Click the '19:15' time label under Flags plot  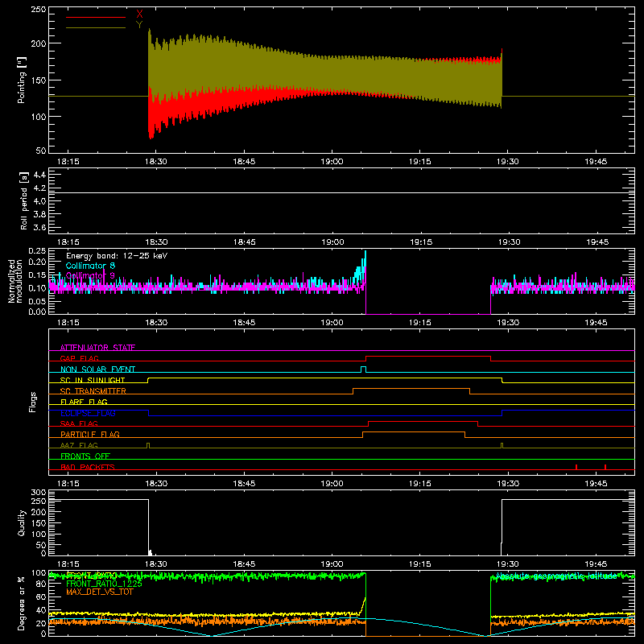click(419, 484)
